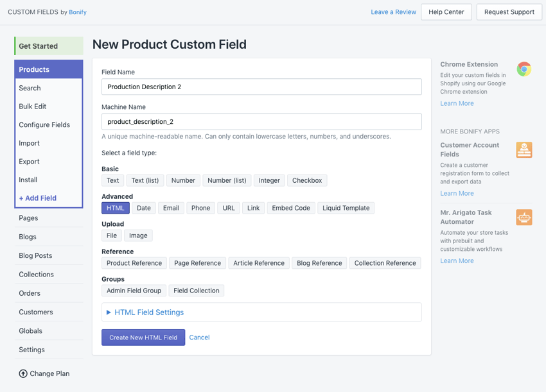Go to Configure Fields in sidebar

click(44, 125)
